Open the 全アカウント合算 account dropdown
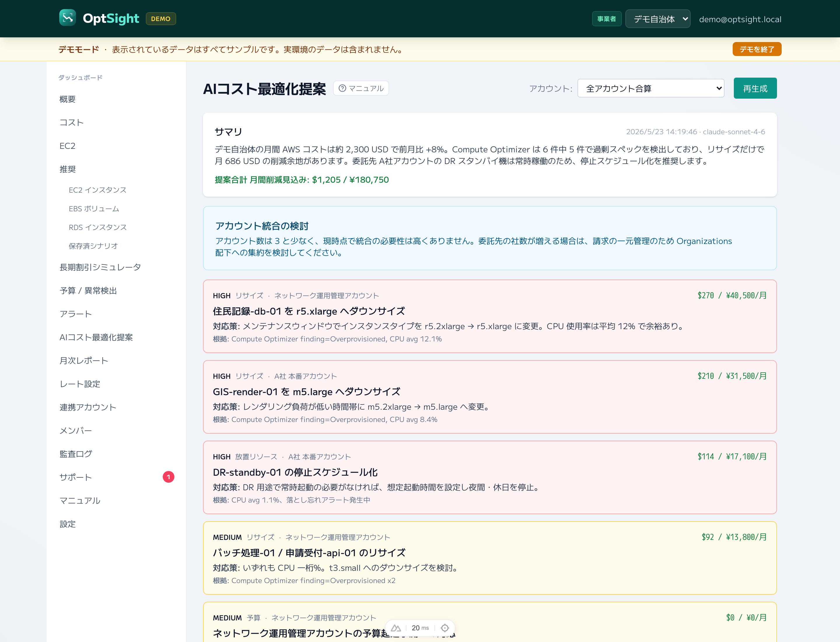The image size is (840, 642). (x=650, y=88)
